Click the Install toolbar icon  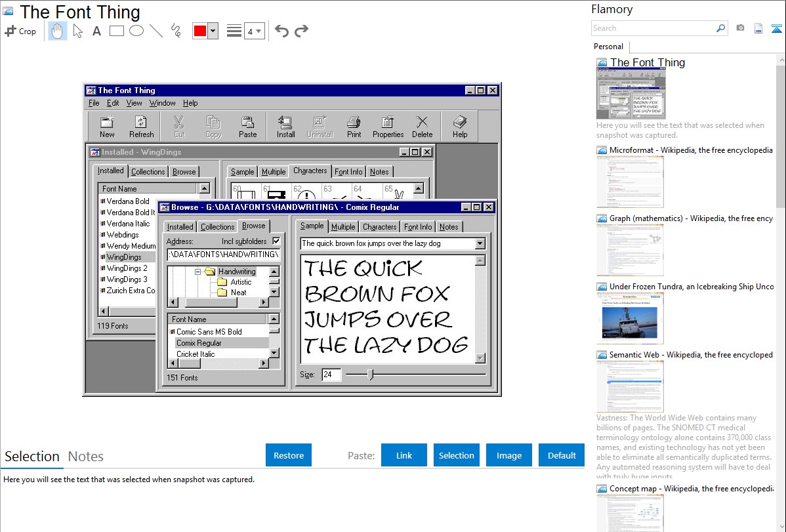pos(285,127)
